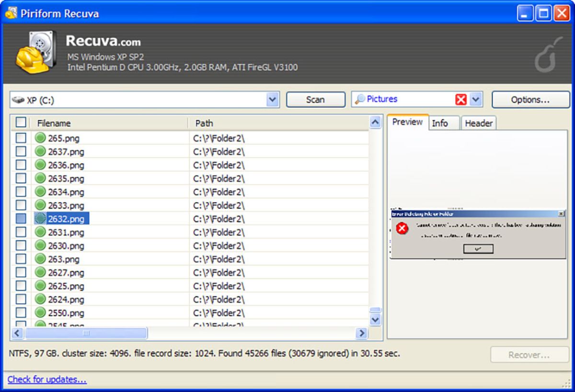Click the green status icon beside 2630.png
This screenshot has width=575, height=392.
pyautogui.click(x=41, y=245)
